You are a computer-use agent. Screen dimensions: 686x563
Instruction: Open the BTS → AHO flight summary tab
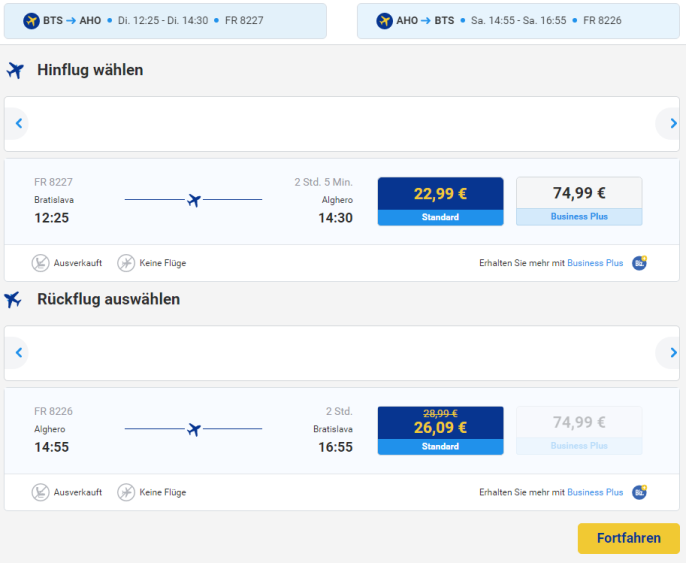point(165,21)
